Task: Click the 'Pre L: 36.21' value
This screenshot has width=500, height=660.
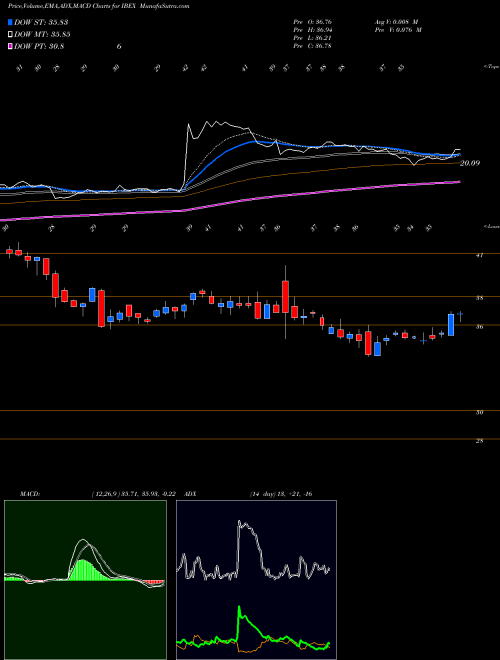Action: 313,38
